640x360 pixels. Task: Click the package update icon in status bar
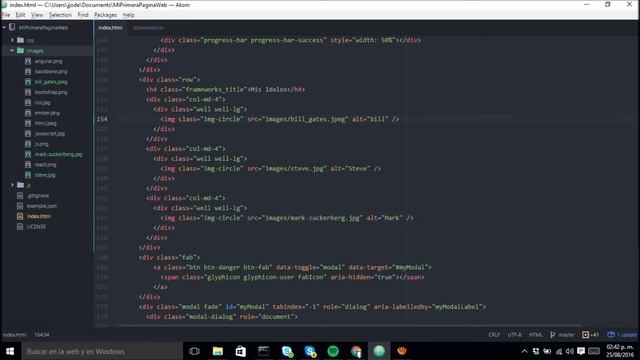pos(611,335)
